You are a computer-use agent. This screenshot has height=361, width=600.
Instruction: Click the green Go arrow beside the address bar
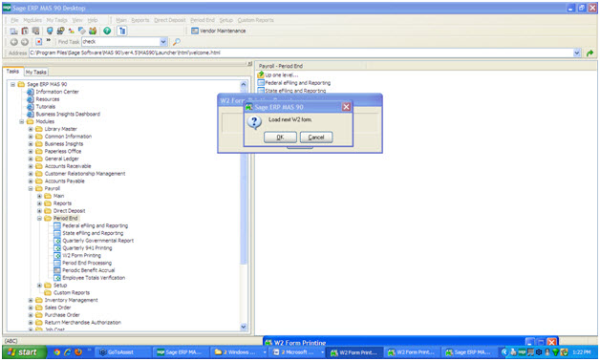tap(590, 53)
